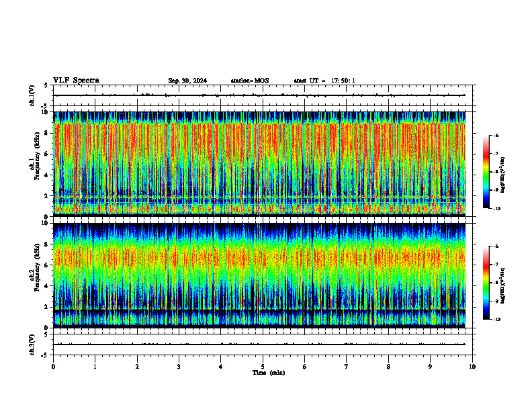Click the ch.2 frequency tick "4"
Image resolution: width=532 pixels, height=411 pixels.
46,286
